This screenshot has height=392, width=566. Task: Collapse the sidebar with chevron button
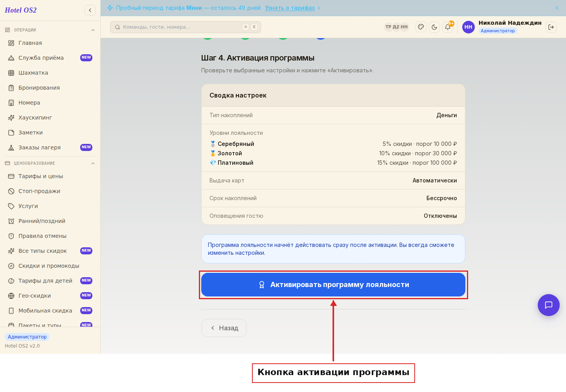coord(90,10)
